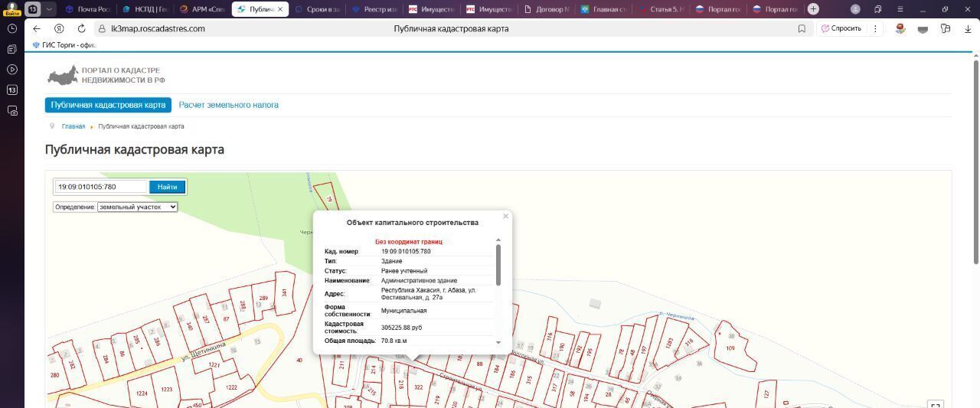Open the history clock icon in sidebar
The image size is (980, 408).
click(12, 28)
